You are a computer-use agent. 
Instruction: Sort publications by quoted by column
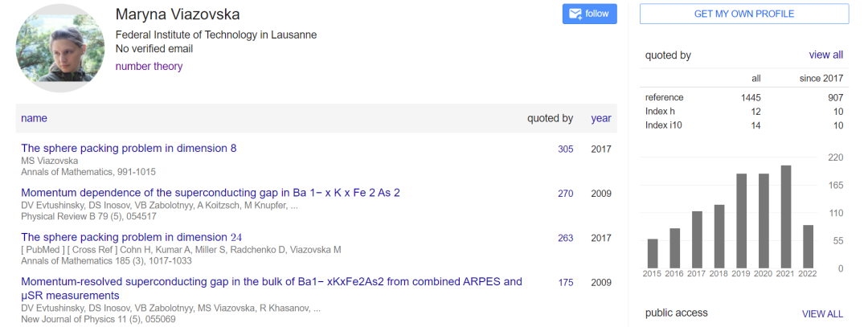550,118
